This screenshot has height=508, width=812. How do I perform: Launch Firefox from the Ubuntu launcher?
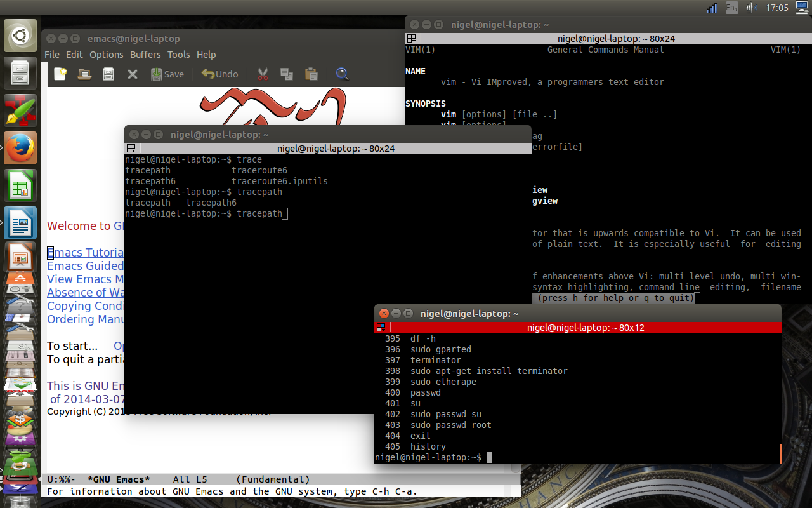tap(20, 148)
